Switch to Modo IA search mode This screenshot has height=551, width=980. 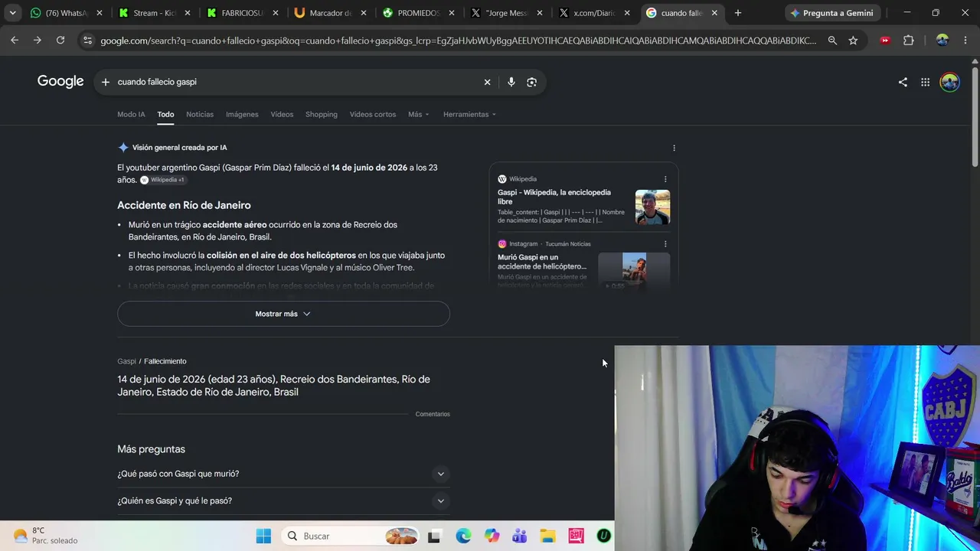(131, 115)
